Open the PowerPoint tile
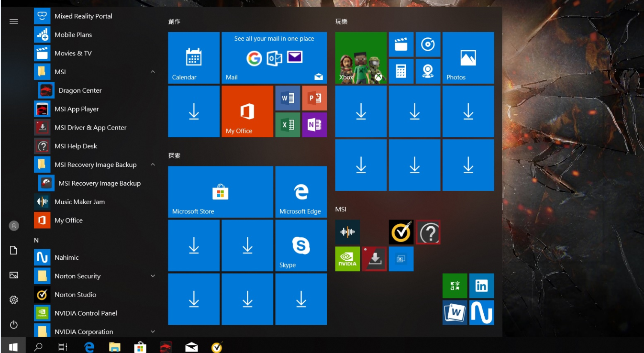 [314, 98]
